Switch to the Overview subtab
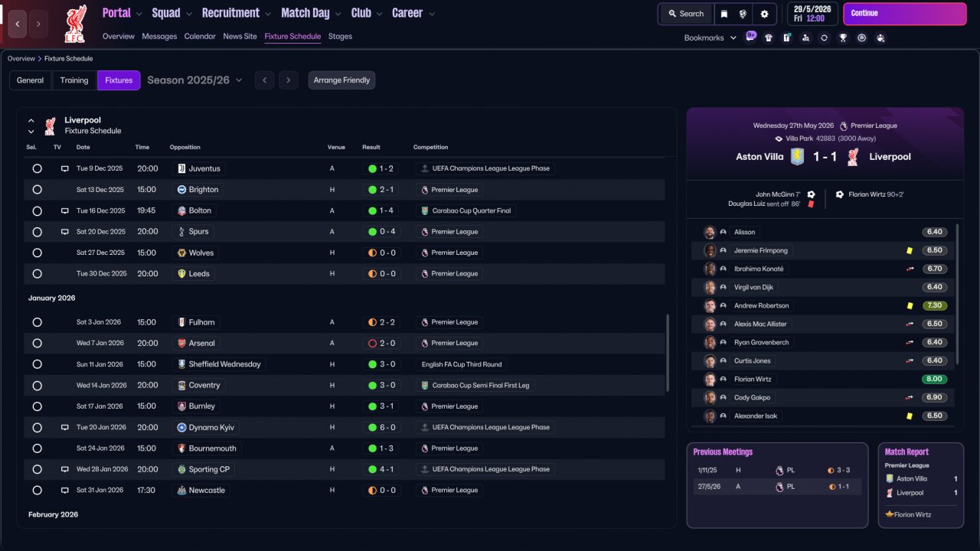This screenshot has width=980, height=551. click(119, 36)
